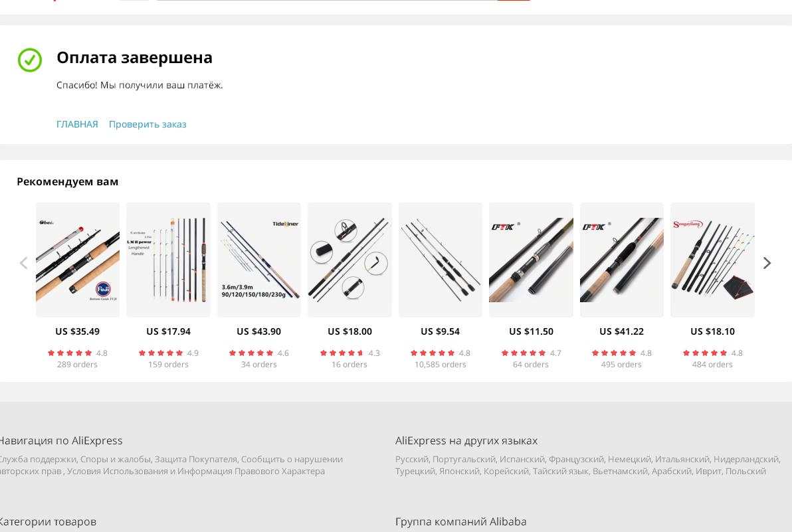Select the Tideliner rod thumbnail
Viewport: 792px width, 532px height.
tap(259, 260)
